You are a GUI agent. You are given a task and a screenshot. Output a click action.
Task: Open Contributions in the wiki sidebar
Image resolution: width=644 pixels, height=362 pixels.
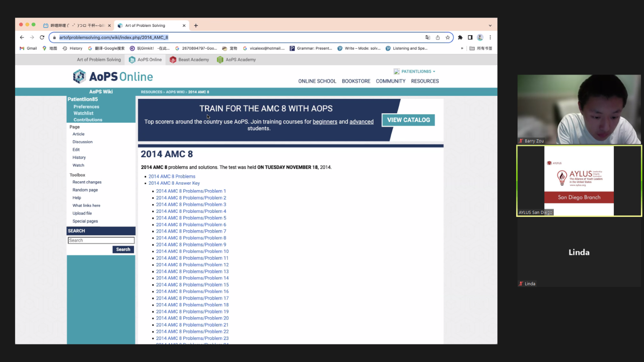pyautogui.click(x=88, y=120)
